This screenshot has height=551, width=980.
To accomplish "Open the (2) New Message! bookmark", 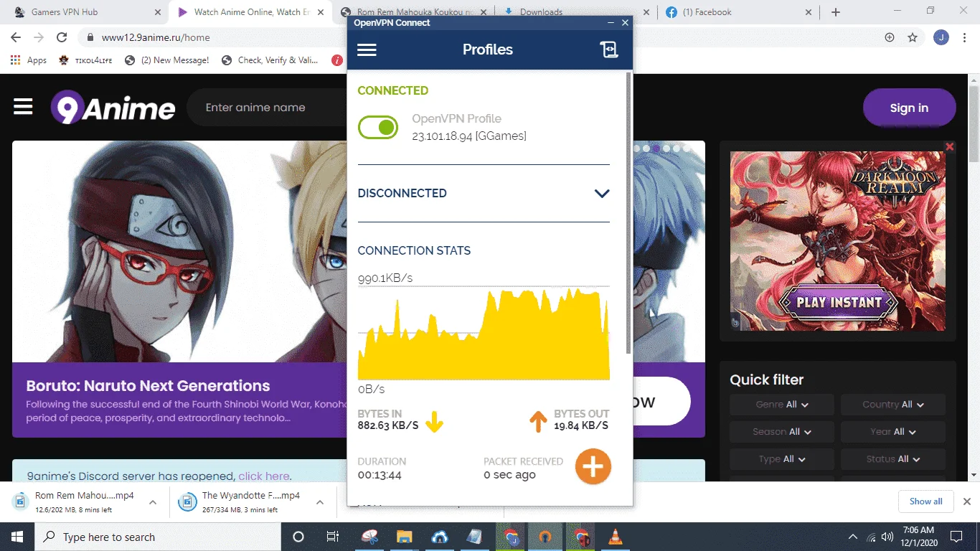I will (x=167, y=60).
